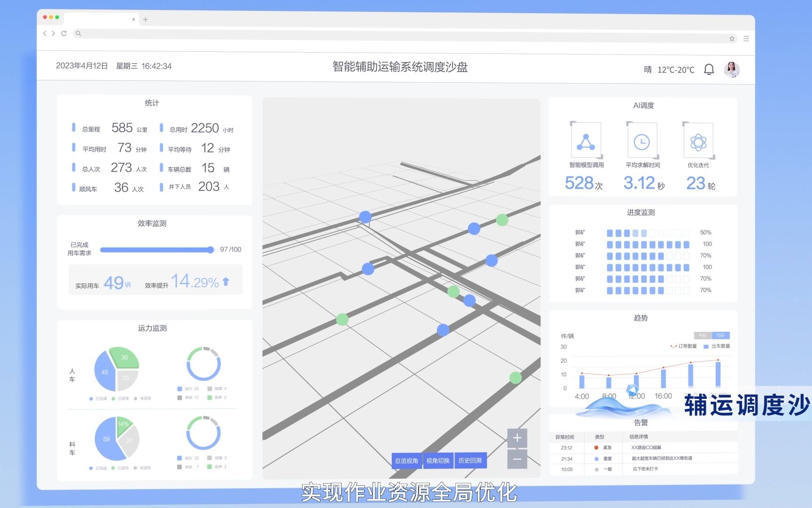Select alarm row at 21:34
812x508 pixels.
point(643,459)
